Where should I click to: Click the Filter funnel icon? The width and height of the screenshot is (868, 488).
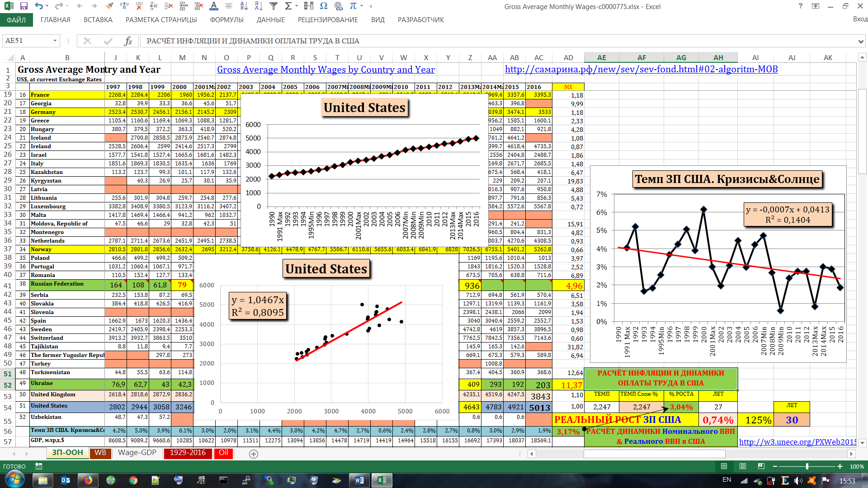point(274,6)
